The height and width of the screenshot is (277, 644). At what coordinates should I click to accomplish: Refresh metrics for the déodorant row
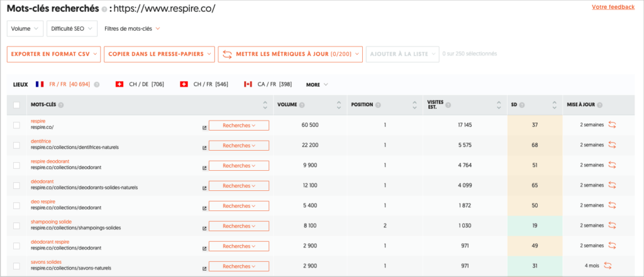[612, 185]
